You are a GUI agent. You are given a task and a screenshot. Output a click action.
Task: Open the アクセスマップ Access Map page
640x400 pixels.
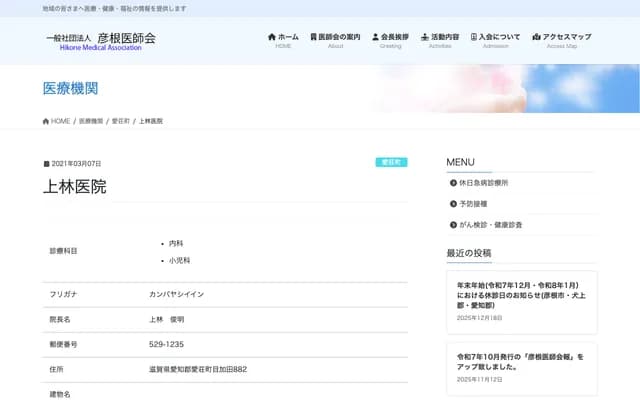[561, 40]
